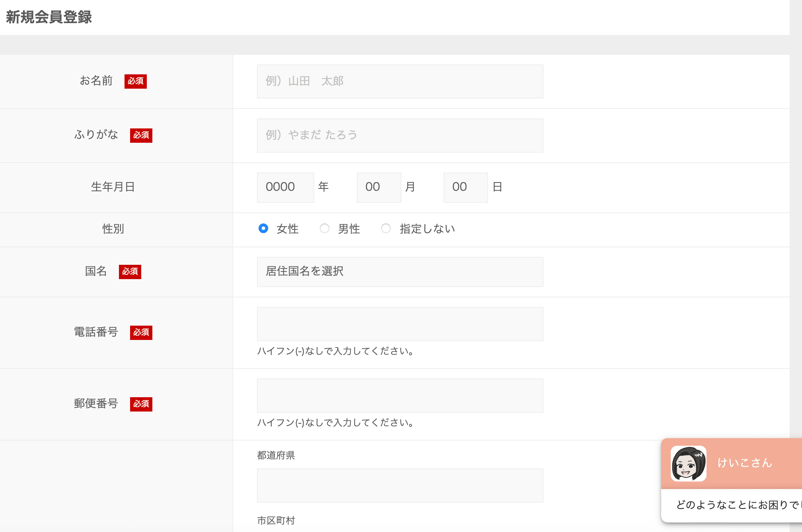Viewport: 802px width, 532px height.
Task: Click the 男性 label text
Action: [x=349, y=229]
